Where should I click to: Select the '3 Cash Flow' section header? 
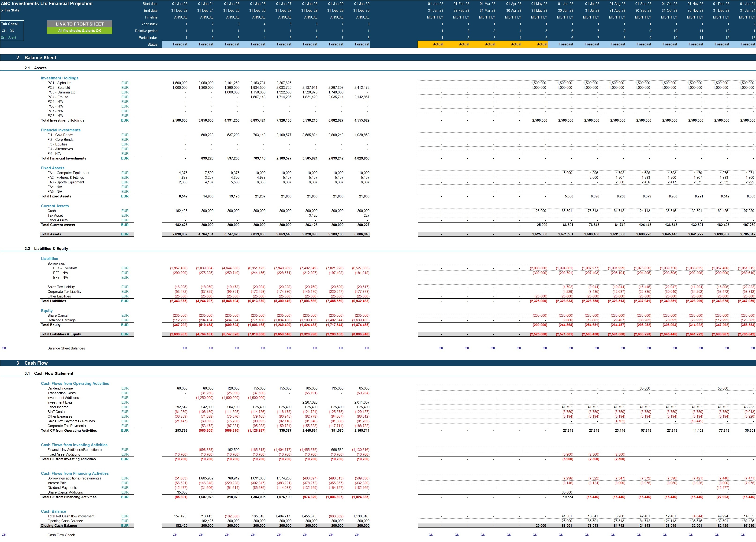[x=32, y=363]
